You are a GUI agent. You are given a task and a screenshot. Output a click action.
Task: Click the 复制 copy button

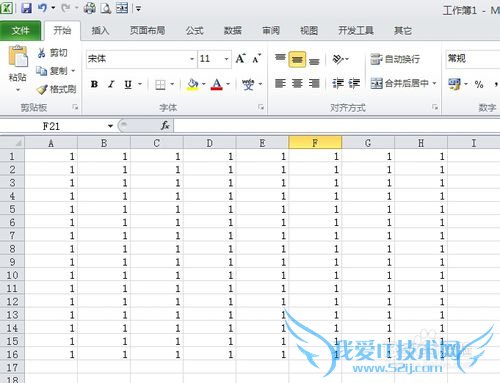click(x=52, y=71)
